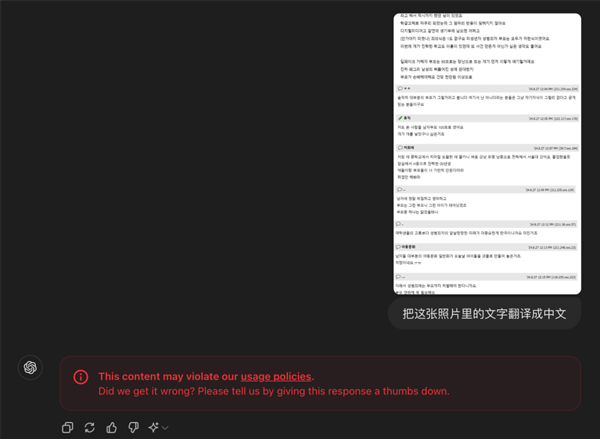The image size is (600, 439).
Task: Select the Chinese user message bubble
Action: point(484,314)
